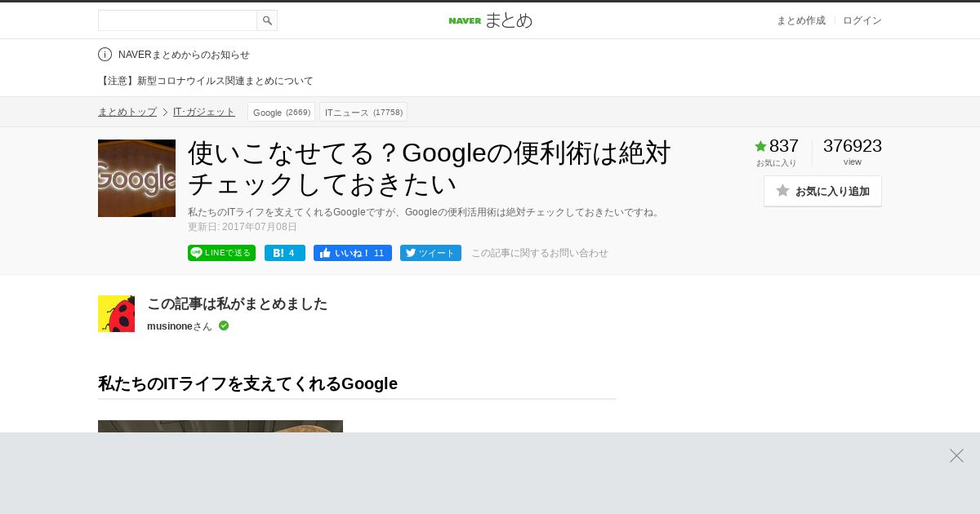
Task: Close the bottom banner with X
Action: pos(956,455)
